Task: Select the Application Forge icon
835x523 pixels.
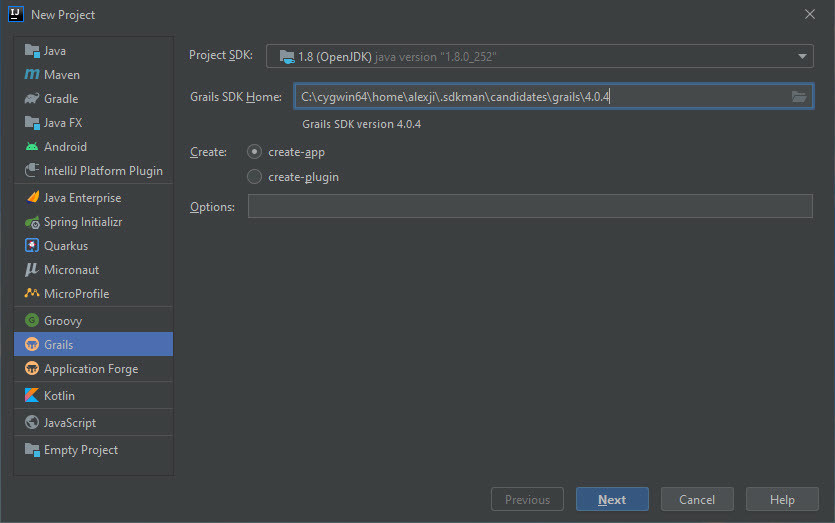Action: 32,369
